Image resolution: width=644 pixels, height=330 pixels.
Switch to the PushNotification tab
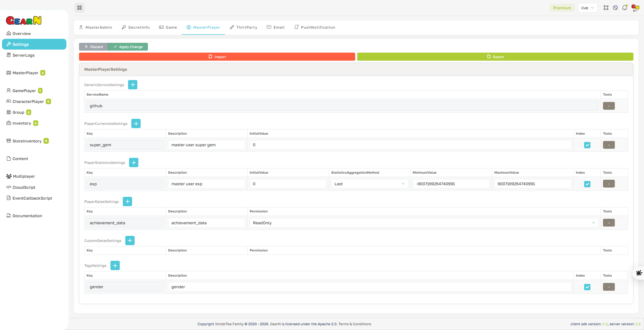(315, 27)
